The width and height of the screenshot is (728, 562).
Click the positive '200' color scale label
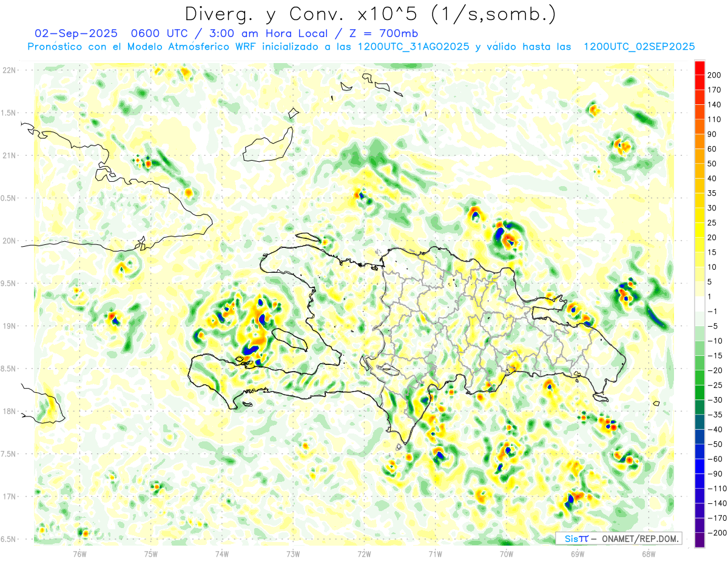click(x=715, y=75)
